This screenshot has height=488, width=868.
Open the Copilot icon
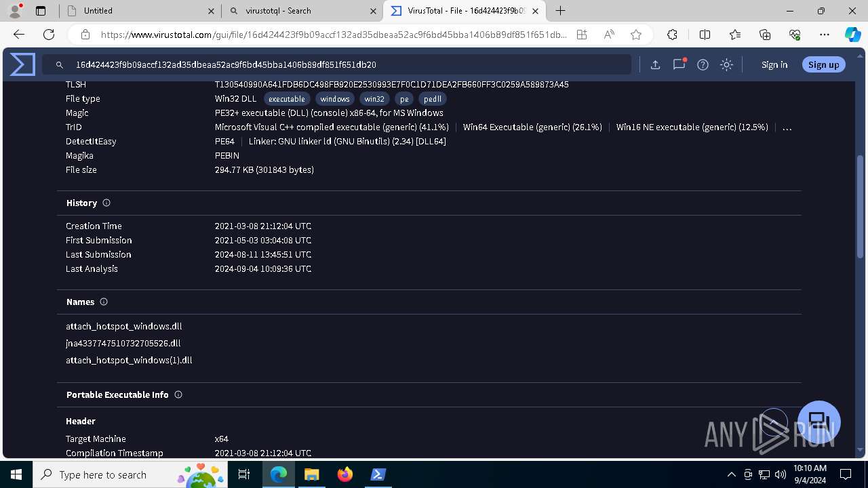point(852,35)
